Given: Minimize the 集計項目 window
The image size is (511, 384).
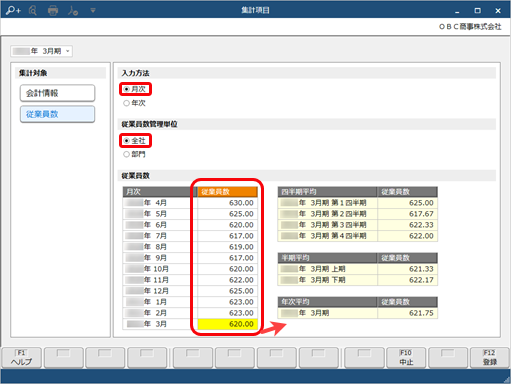Looking at the screenshot, I should [457, 11].
